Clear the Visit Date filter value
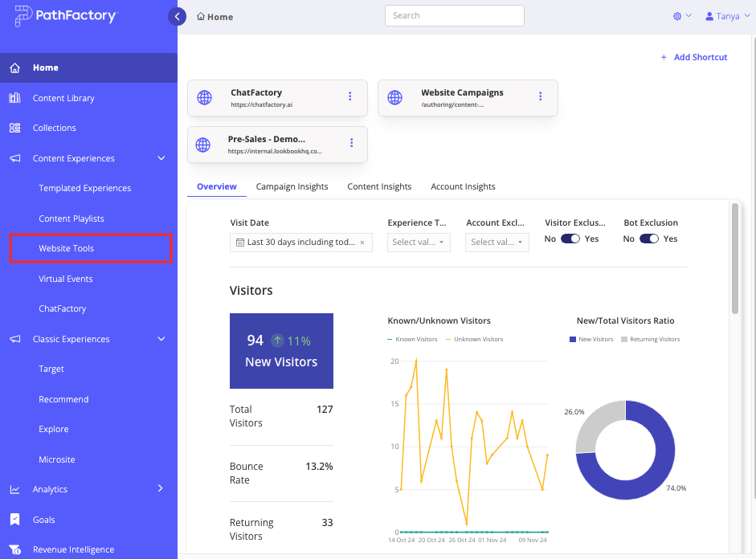Image resolution: width=756 pixels, height=559 pixels. click(x=362, y=243)
